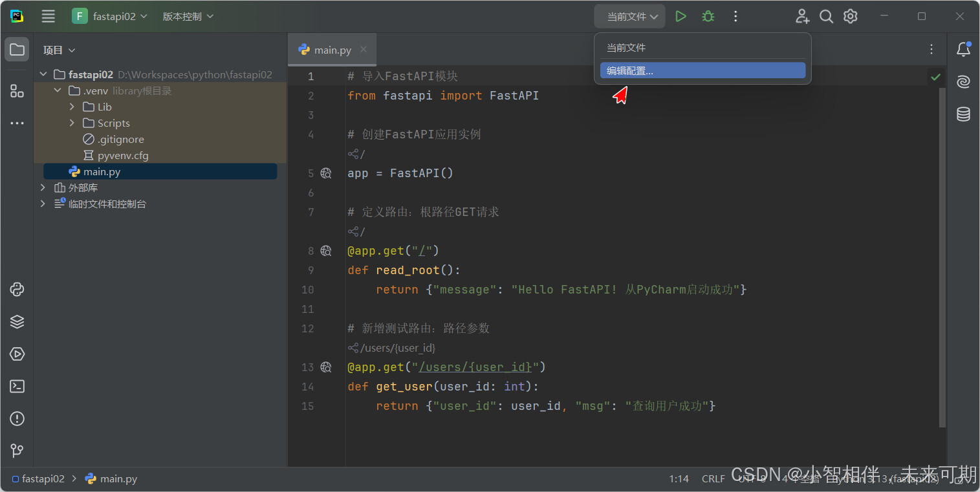
Task: Select 编辑配置... in the popup menu
Action: 702,70
